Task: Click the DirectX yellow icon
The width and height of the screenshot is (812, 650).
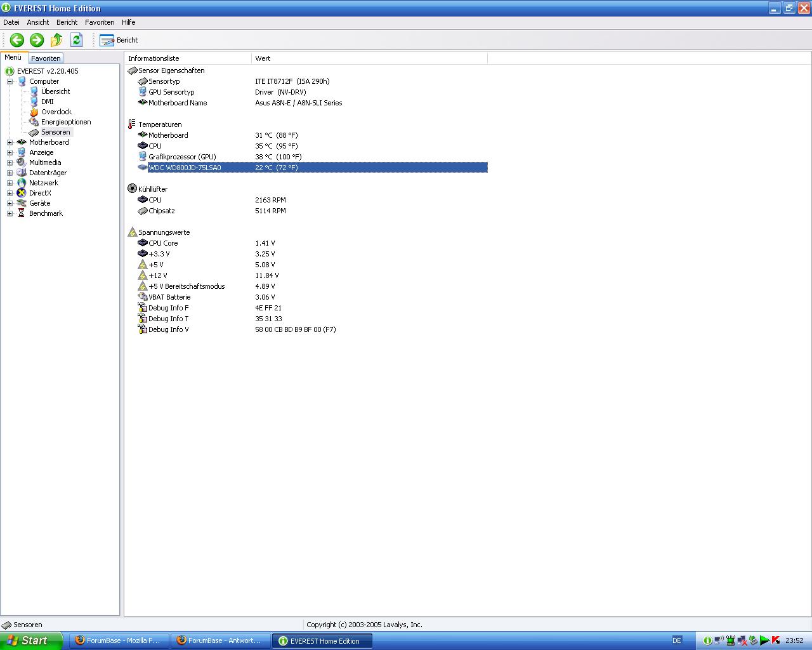Action: (x=22, y=193)
